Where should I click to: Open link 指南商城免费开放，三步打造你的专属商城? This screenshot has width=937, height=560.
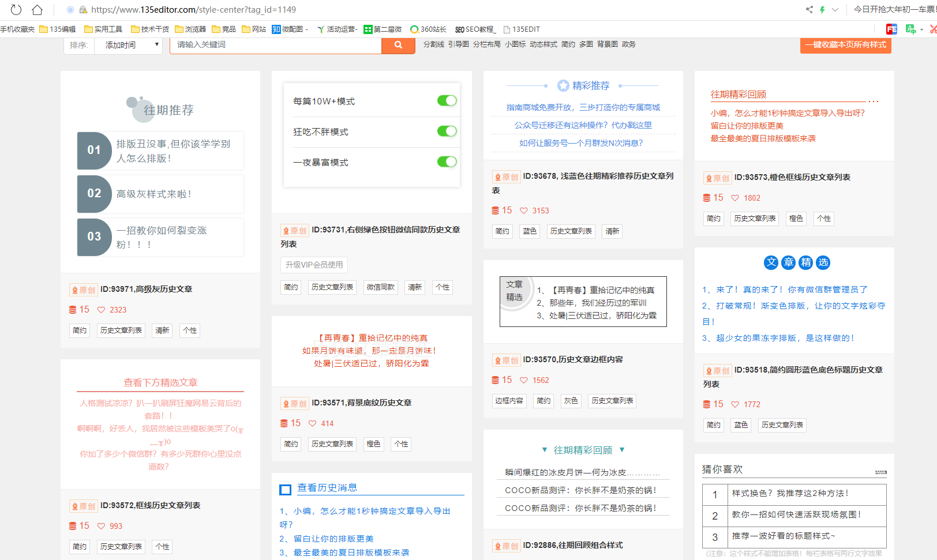[583, 107]
